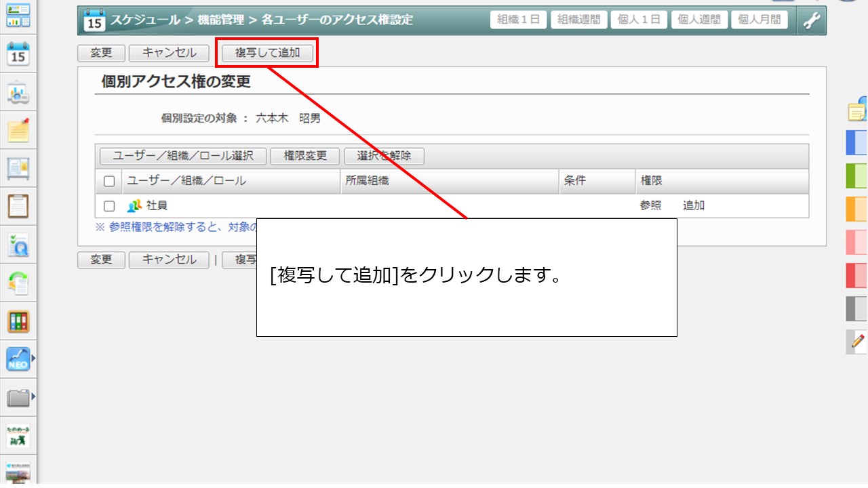Screen dimensions: 868x488
Task: Open the calendar 15 schedule icon in the sidebar
Action: point(18,54)
